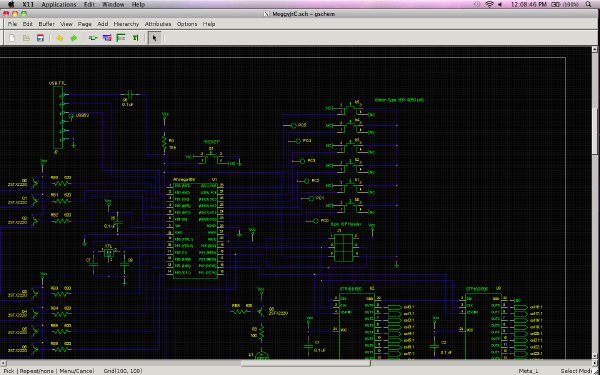Click the vertical scrollbar up arrow

tap(595, 49)
